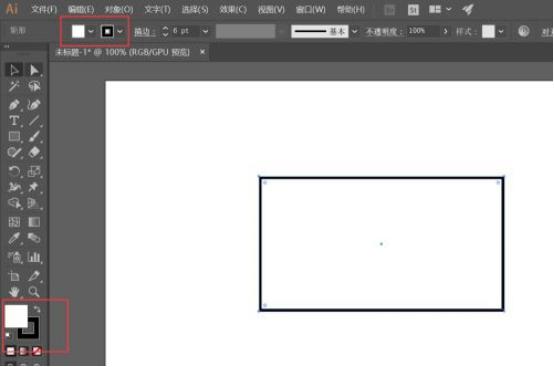Select the Rectangle tool
Screen dimensions: 554x367
tap(14, 136)
